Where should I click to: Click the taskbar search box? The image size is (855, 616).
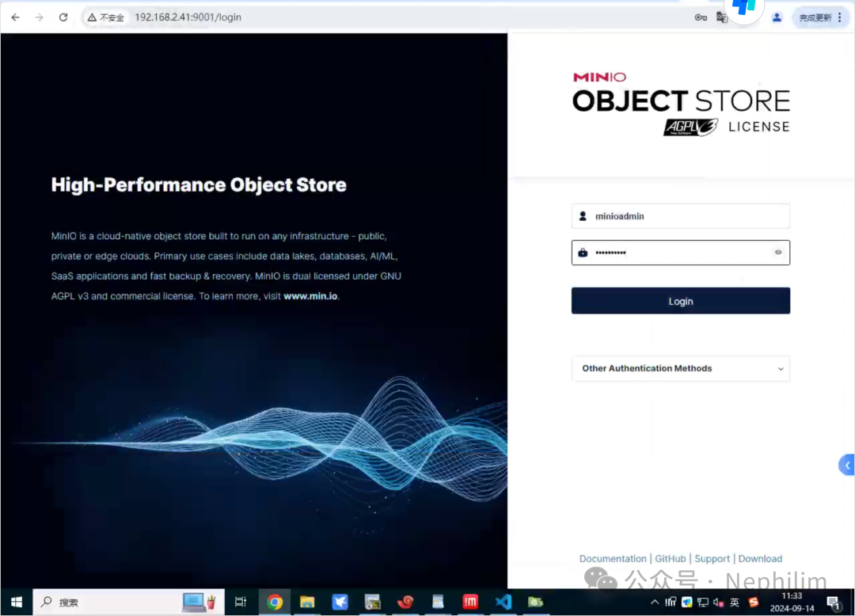(129, 603)
